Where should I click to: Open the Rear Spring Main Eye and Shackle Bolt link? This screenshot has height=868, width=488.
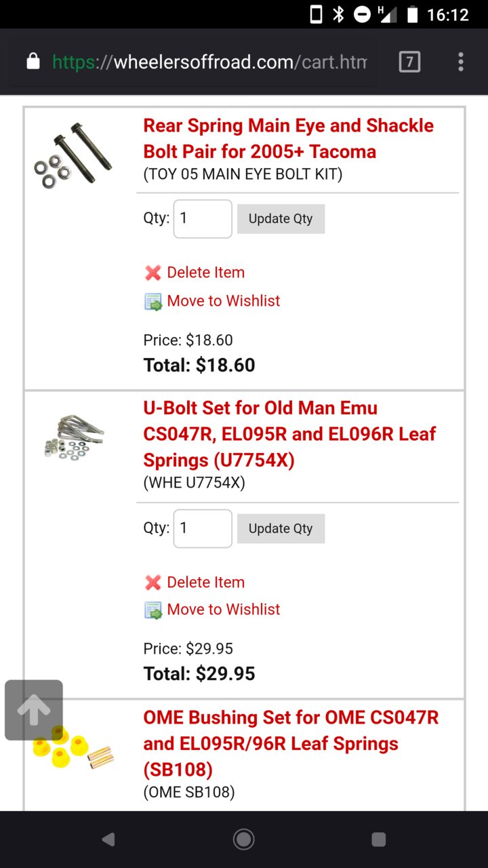289,138
